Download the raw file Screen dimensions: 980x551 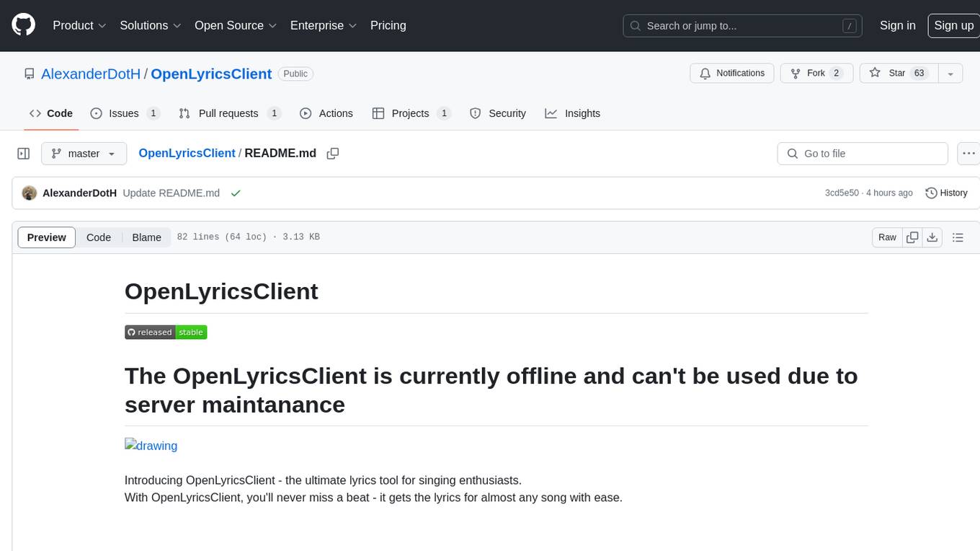point(932,237)
